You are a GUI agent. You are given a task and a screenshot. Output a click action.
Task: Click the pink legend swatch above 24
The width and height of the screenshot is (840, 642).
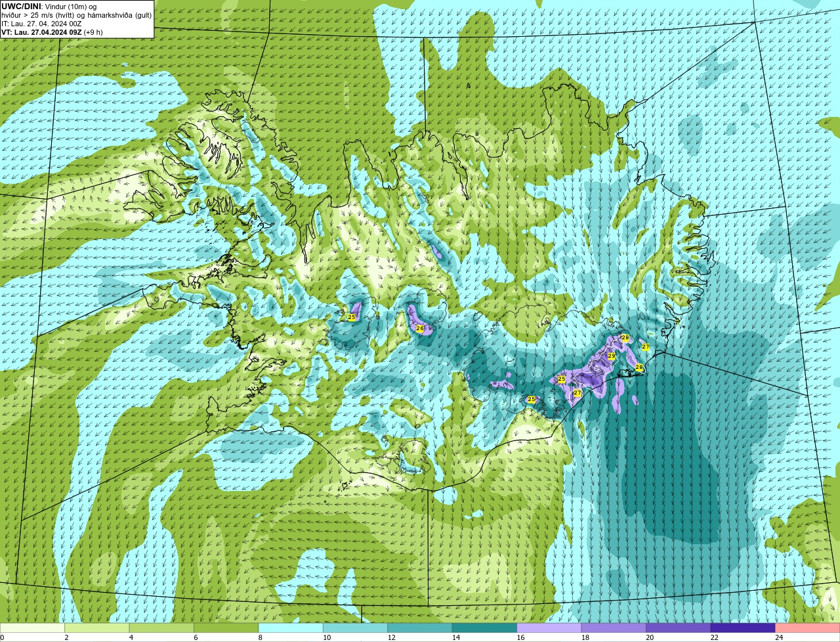point(808,628)
